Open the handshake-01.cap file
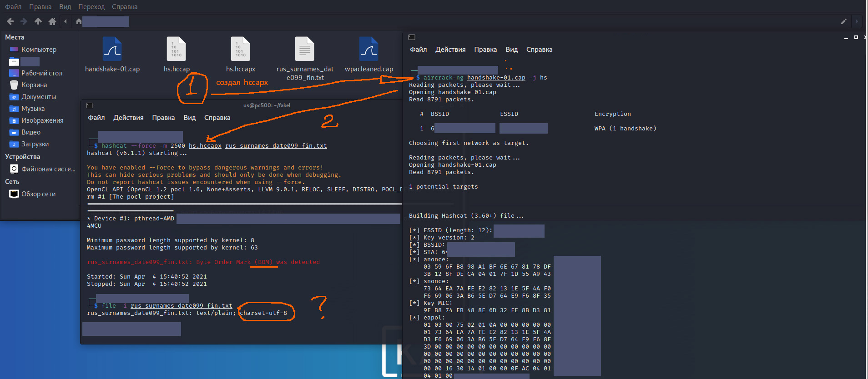868x379 pixels. point(112,50)
